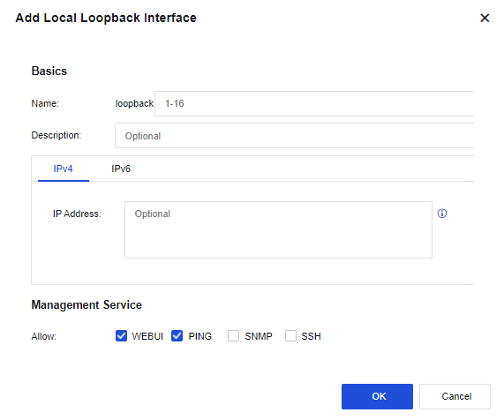Click the 'IP Address:' label

click(x=77, y=214)
